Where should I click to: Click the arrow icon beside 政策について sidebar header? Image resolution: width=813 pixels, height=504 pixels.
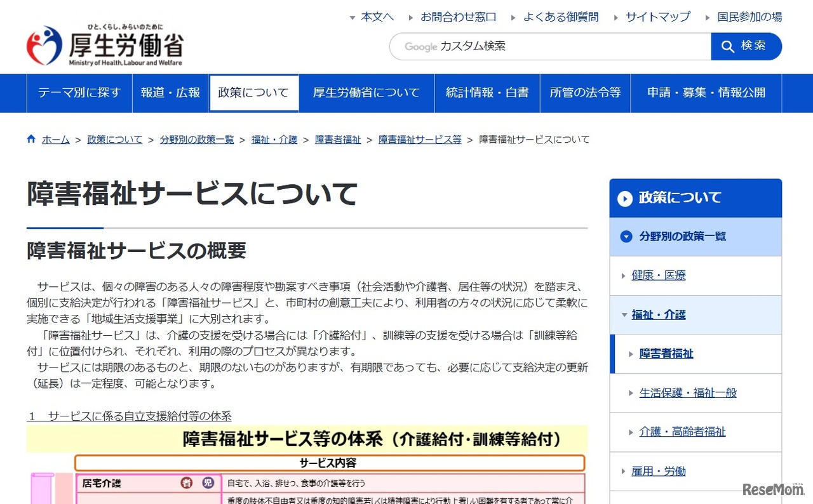(x=625, y=199)
